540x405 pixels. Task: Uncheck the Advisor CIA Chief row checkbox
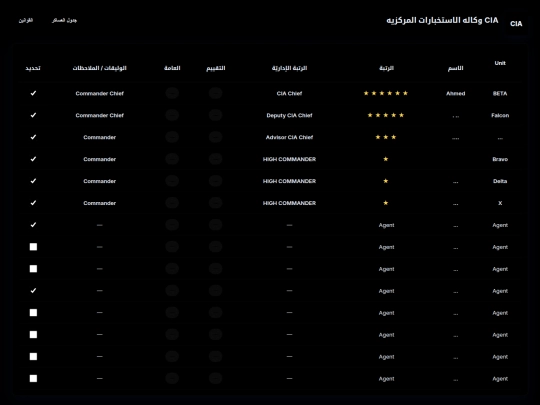[x=33, y=137]
